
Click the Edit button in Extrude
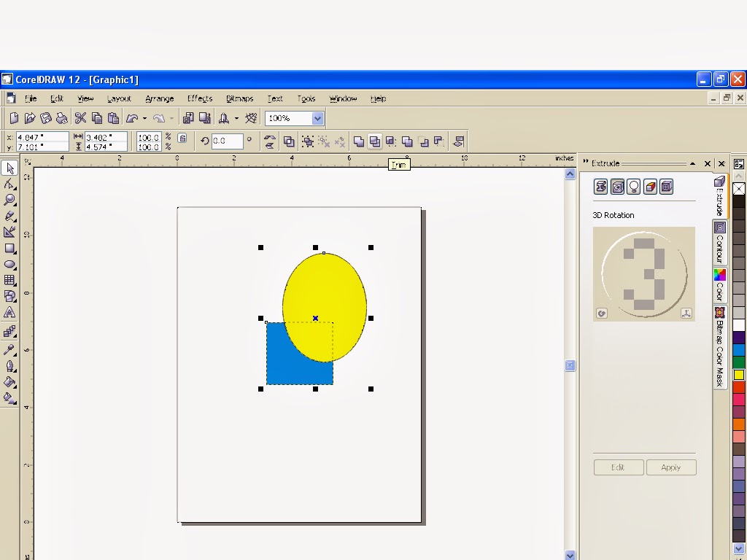coord(619,467)
